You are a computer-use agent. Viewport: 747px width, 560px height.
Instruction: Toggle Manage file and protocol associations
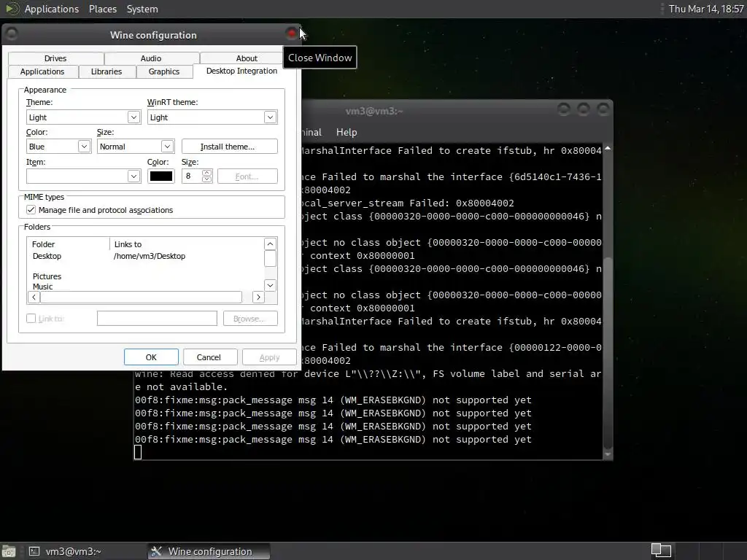point(31,210)
